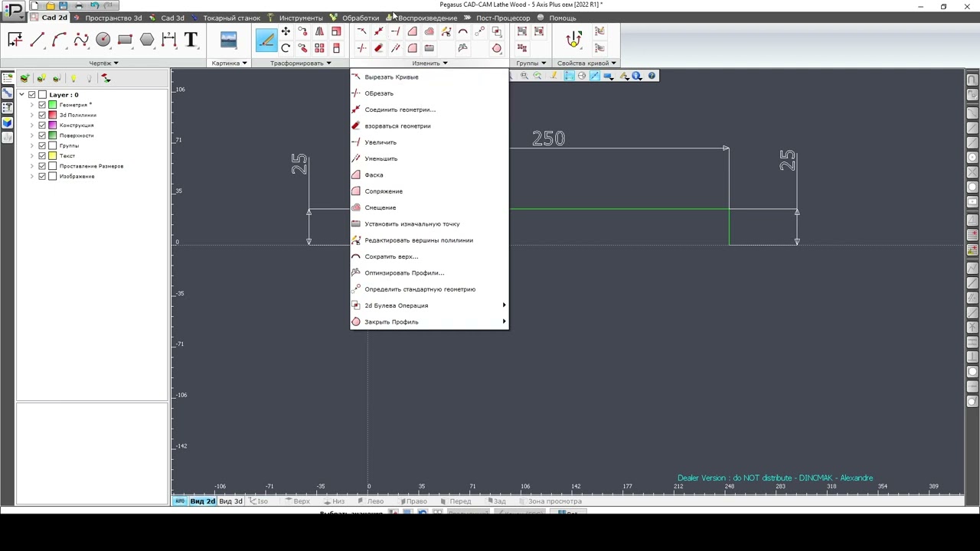This screenshot has width=980, height=551.
Task: Click the curve properties direction icon
Action: click(573, 40)
